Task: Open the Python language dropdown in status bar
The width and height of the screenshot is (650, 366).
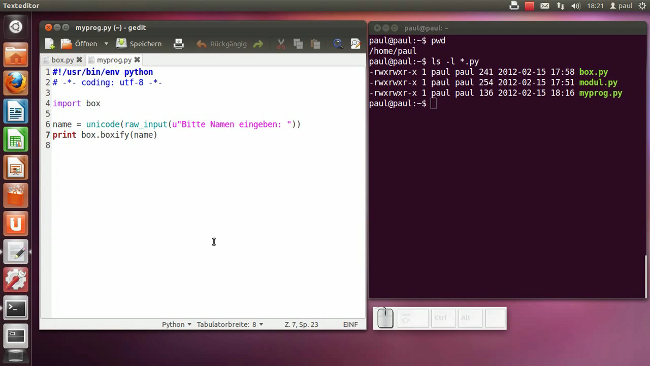Action: point(177,324)
